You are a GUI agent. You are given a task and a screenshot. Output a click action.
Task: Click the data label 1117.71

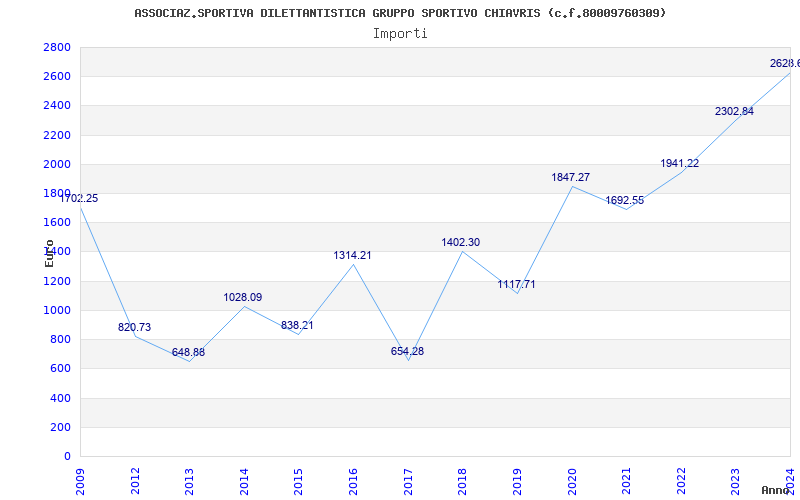(516, 285)
